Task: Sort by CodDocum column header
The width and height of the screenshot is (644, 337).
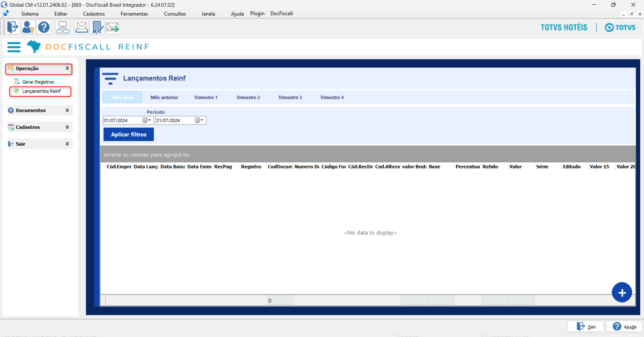Action: pos(280,166)
